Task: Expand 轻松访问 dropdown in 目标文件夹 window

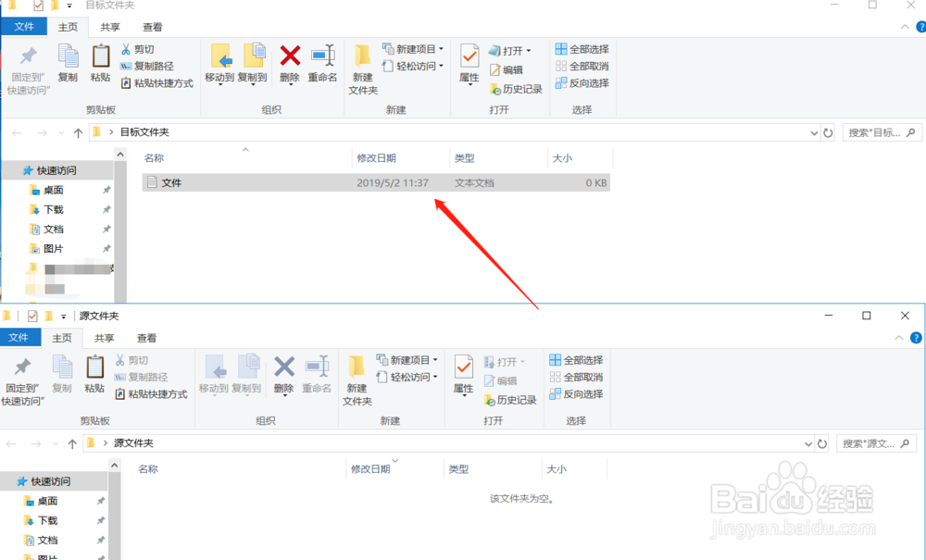Action: 441,66
